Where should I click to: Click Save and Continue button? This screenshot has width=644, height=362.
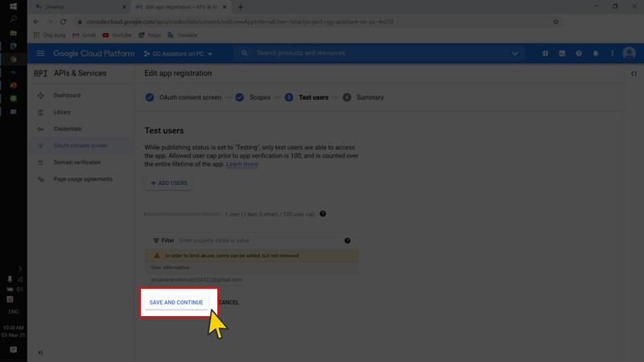176,302
